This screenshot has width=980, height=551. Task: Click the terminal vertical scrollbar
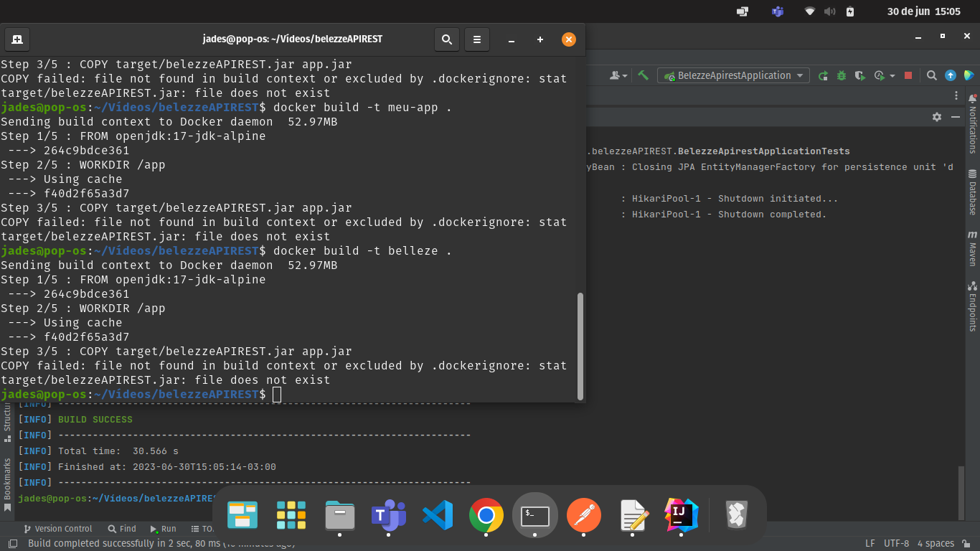point(580,345)
